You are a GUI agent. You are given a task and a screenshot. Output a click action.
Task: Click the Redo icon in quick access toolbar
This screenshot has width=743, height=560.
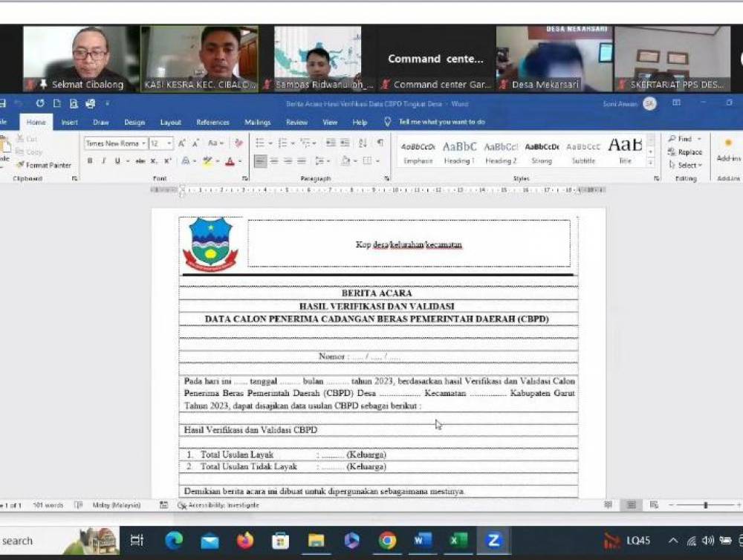40,103
